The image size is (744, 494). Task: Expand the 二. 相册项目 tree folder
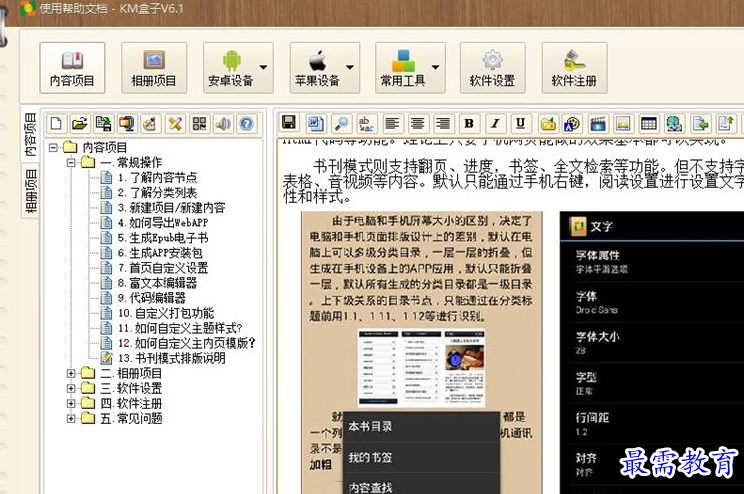click(71, 374)
